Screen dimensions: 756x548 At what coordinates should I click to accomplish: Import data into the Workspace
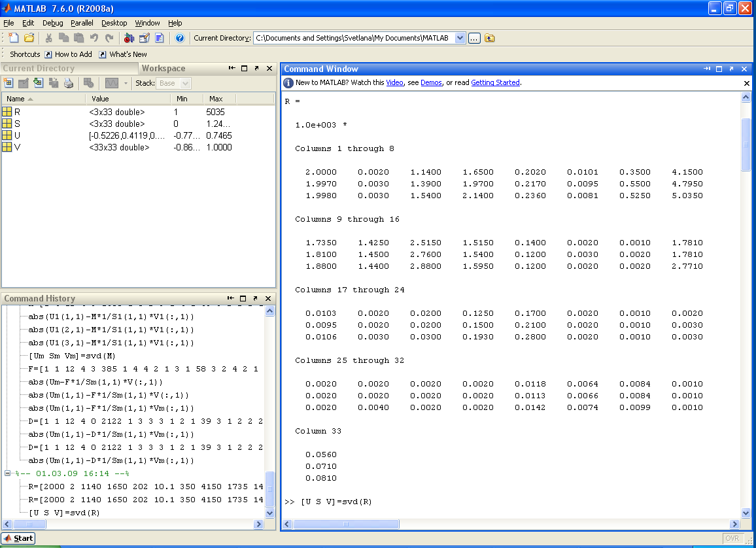coord(38,83)
